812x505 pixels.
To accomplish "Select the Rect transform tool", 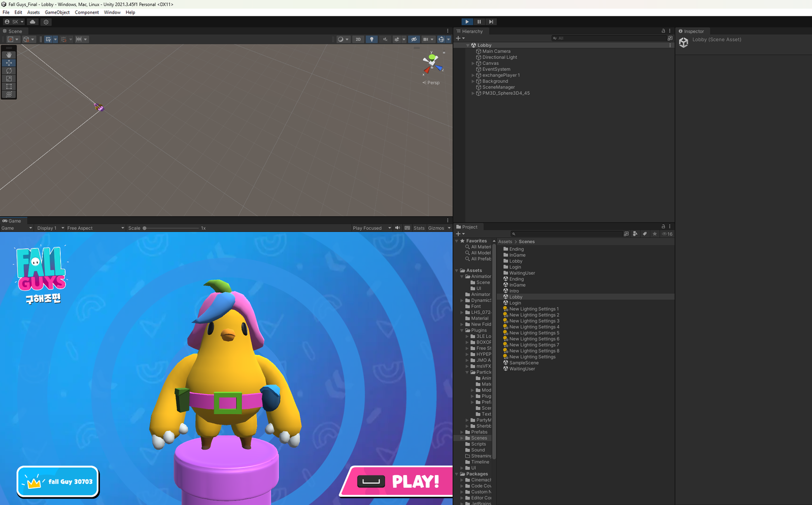I will point(9,86).
